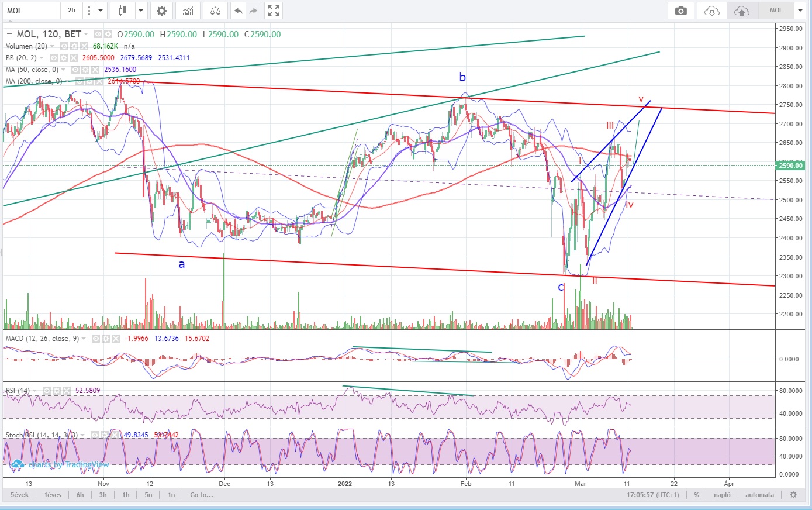Hide the Volumen (20) indicator

64,46
